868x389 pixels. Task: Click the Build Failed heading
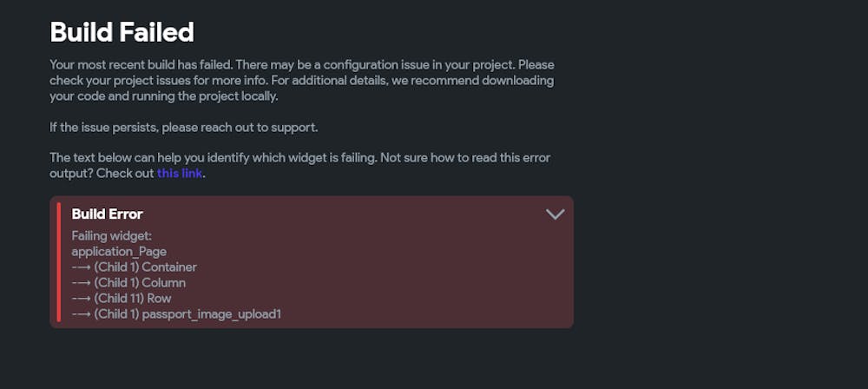122,33
